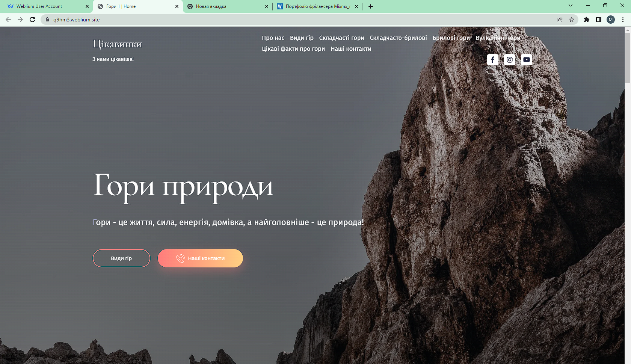Go to Складчасто-брилові in the navigation
The width and height of the screenshot is (631, 364).
[x=398, y=38]
